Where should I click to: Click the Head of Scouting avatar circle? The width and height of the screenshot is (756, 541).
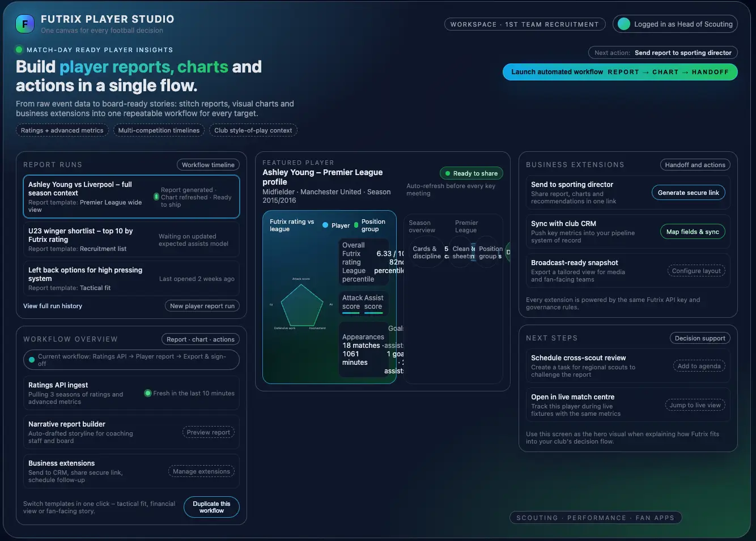pyautogui.click(x=624, y=24)
